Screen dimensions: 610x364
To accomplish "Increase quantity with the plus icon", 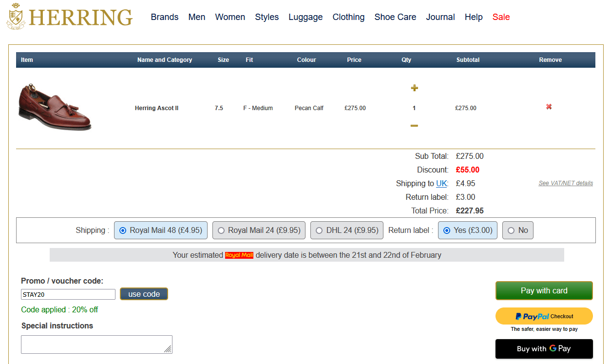I will pos(414,88).
